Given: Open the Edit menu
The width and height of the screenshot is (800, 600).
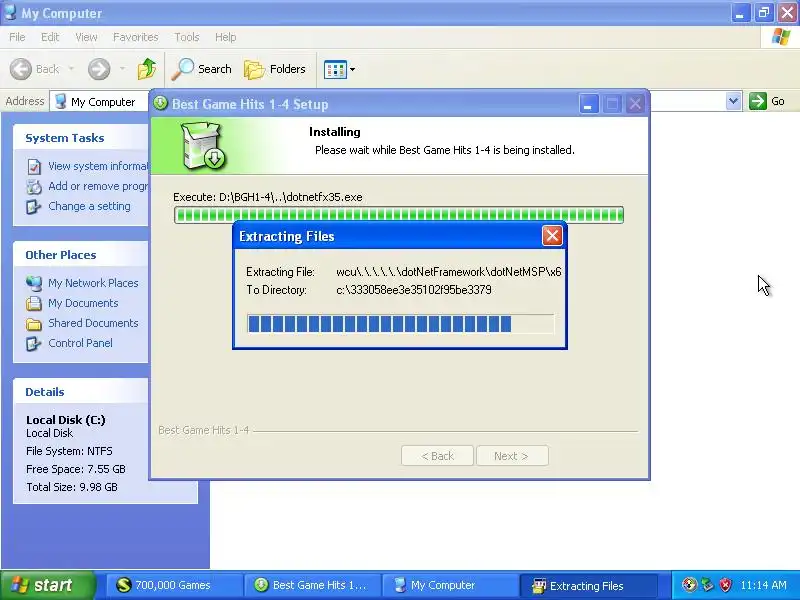Looking at the screenshot, I should point(50,37).
